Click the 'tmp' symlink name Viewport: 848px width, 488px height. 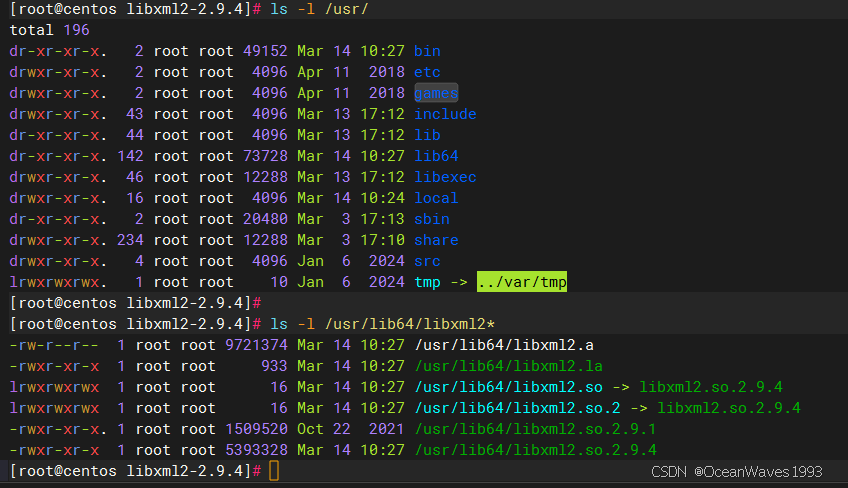(427, 282)
